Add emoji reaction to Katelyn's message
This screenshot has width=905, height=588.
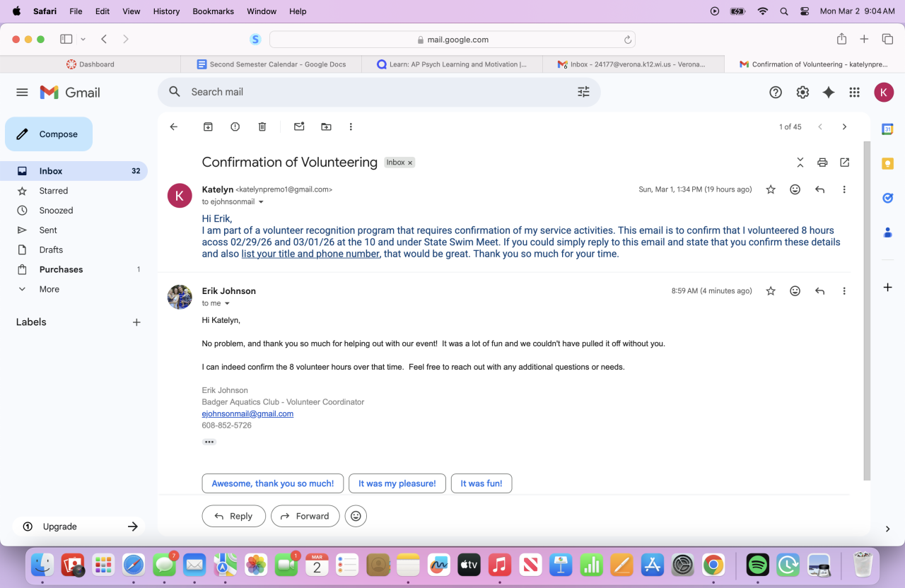(795, 189)
